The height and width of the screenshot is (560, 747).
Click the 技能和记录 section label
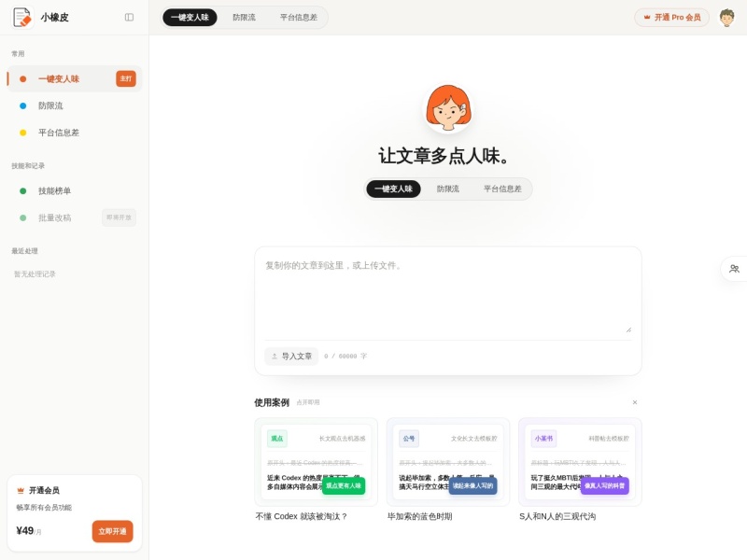(x=28, y=166)
